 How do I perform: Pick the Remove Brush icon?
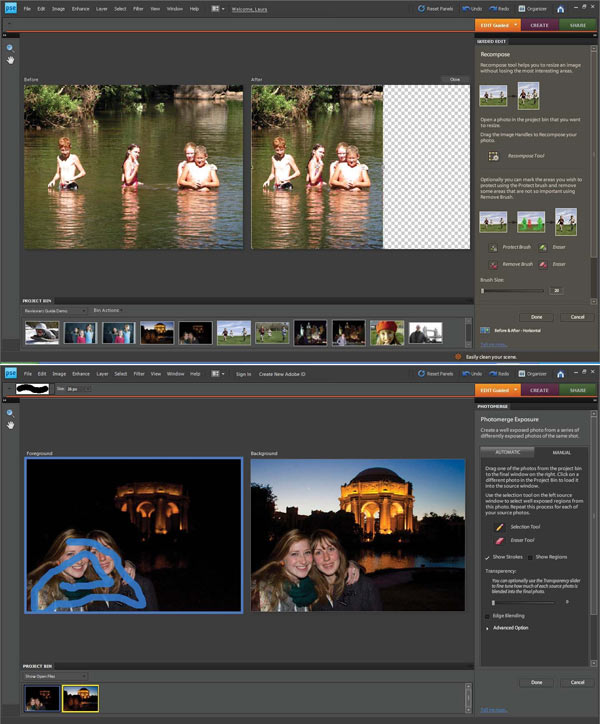tap(493, 265)
